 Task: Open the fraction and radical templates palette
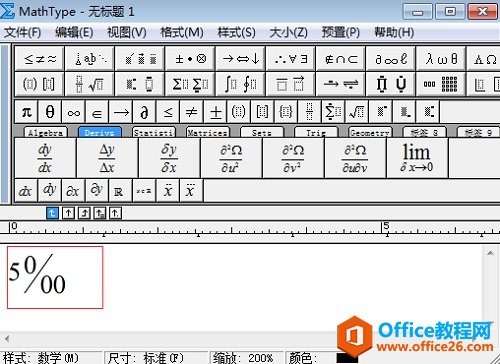(x=90, y=84)
